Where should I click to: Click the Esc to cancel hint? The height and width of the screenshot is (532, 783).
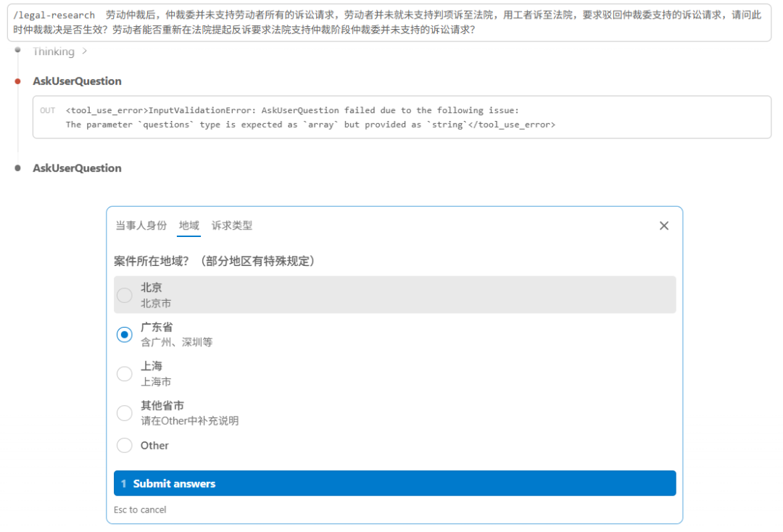(x=140, y=510)
